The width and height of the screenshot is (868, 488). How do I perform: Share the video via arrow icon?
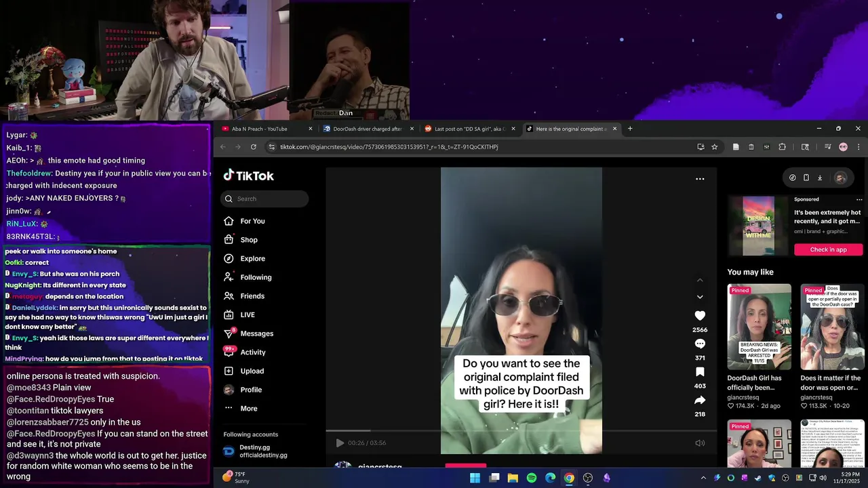700,400
